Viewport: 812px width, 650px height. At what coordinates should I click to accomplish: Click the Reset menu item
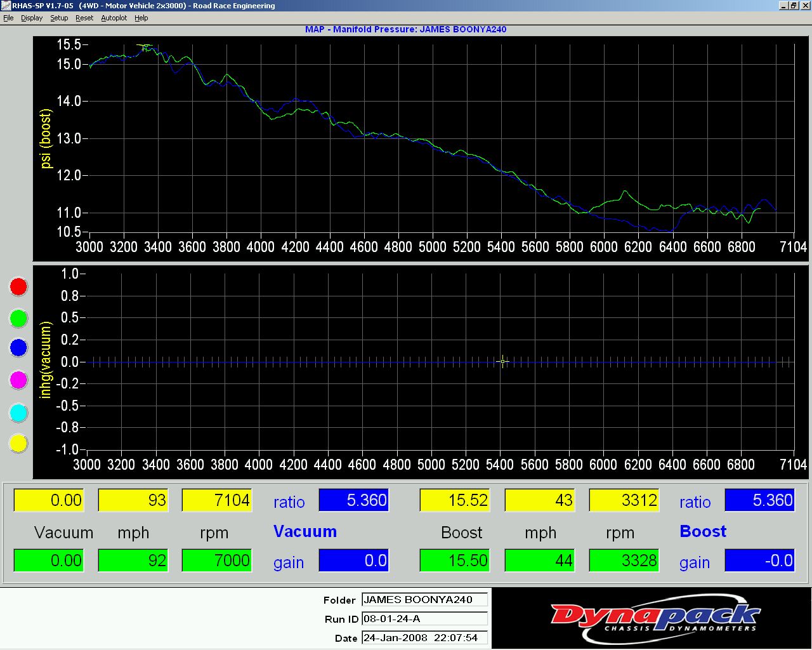pyautogui.click(x=84, y=18)
